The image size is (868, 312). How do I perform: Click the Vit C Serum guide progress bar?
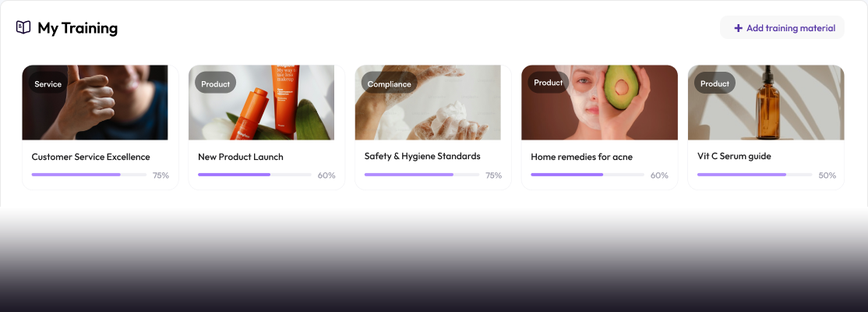[x=755, y=175]
